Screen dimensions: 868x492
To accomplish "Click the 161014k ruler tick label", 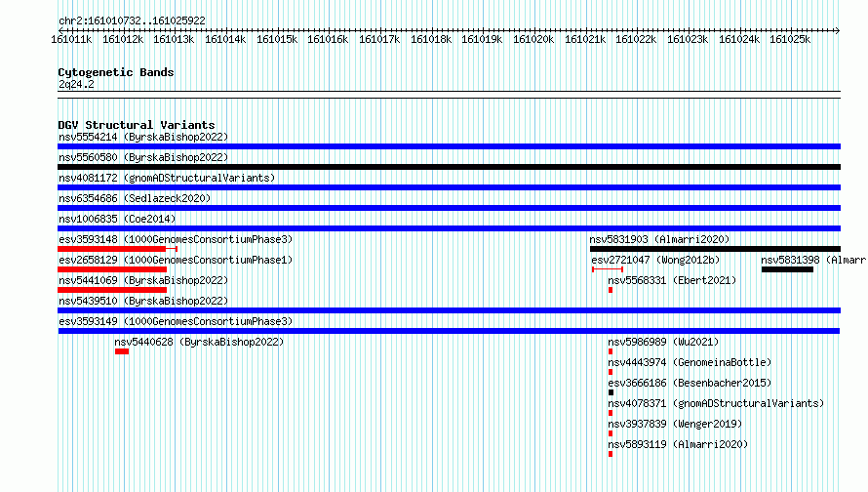I will [225, 39].
